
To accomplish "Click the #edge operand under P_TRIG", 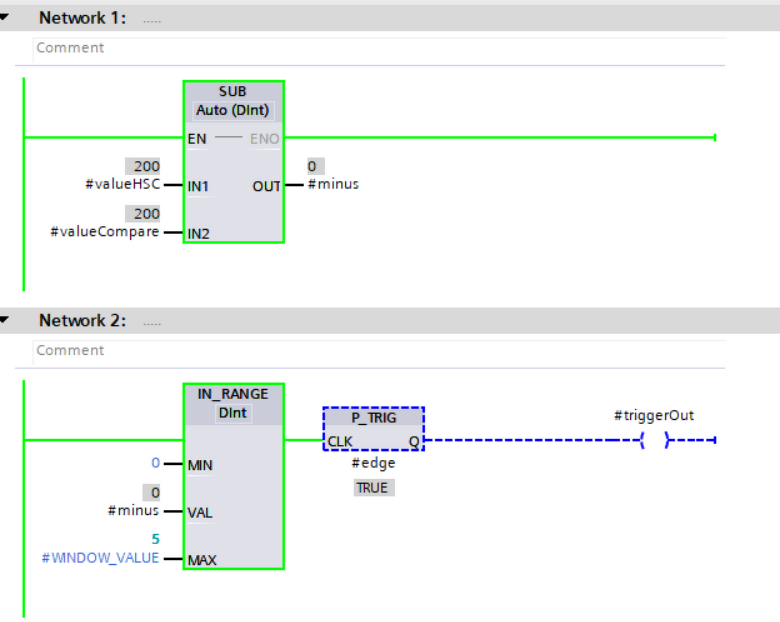I will pos(374,463).
